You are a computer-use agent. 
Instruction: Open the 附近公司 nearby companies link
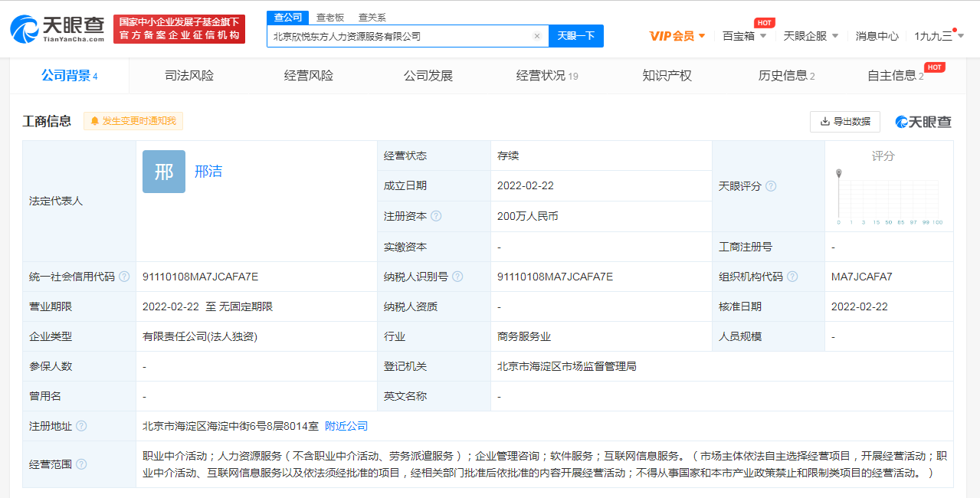(346, 426)
